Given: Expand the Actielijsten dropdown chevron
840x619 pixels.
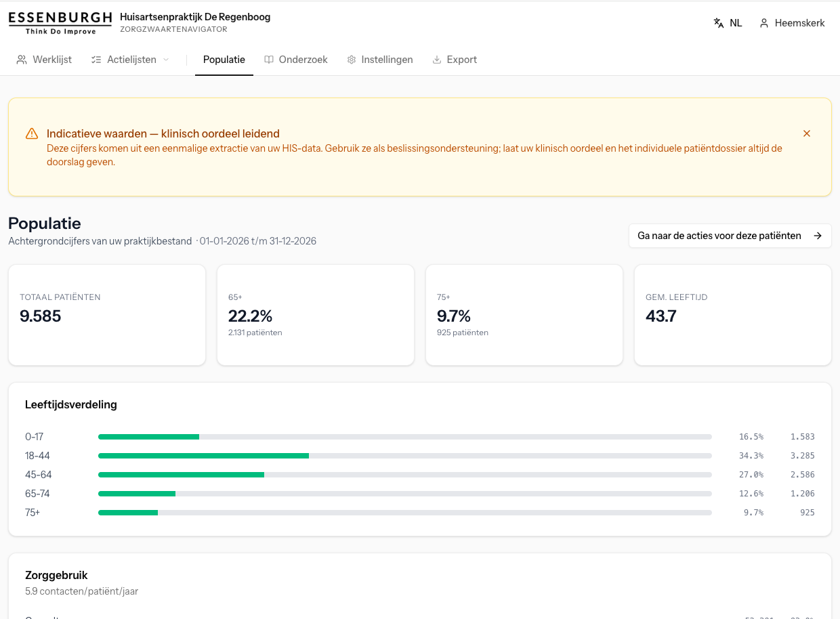Looking at the screenshot, I should click(x=166, y=60).
